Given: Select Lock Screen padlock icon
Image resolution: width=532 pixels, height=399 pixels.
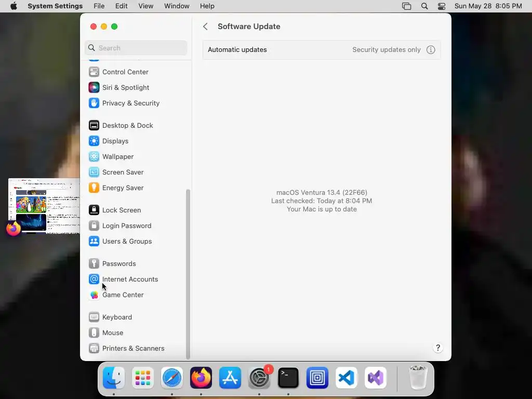Looking at the screenshot, I should pos(94,210).
